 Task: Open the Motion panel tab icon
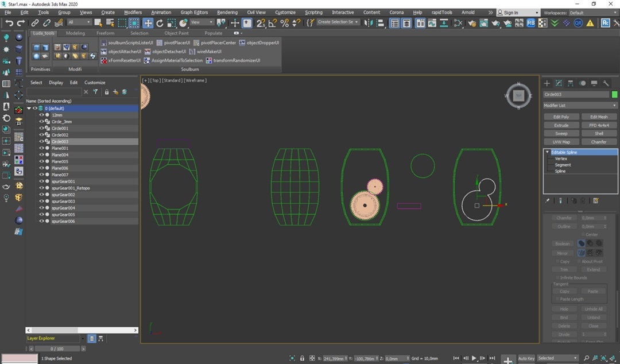pos(582,83)
